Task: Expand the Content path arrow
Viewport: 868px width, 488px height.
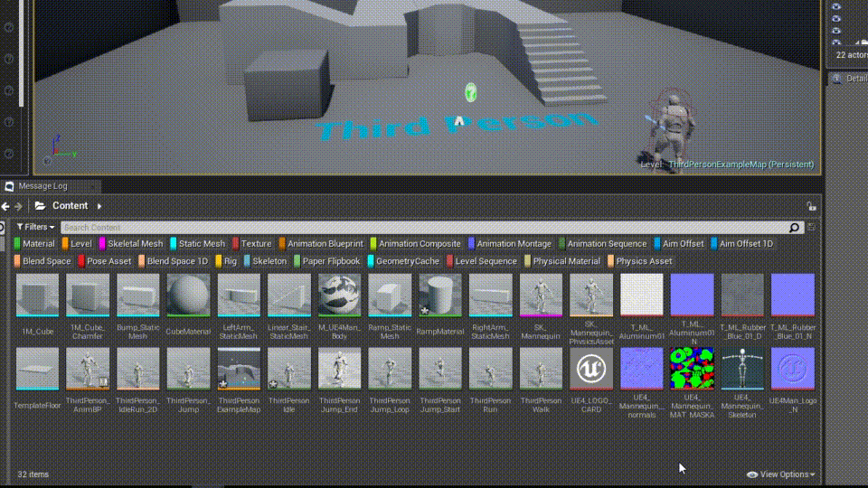Action: (99, 206)
